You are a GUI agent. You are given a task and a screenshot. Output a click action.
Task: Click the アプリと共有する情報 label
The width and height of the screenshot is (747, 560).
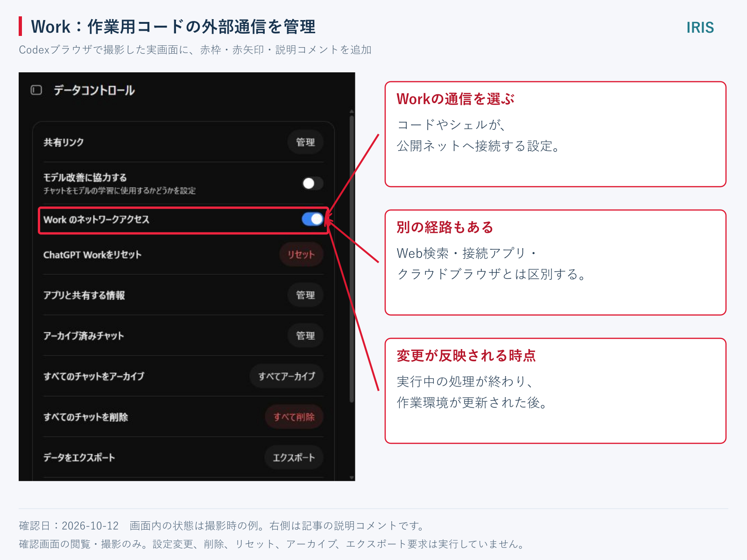[x=84, y=295]
